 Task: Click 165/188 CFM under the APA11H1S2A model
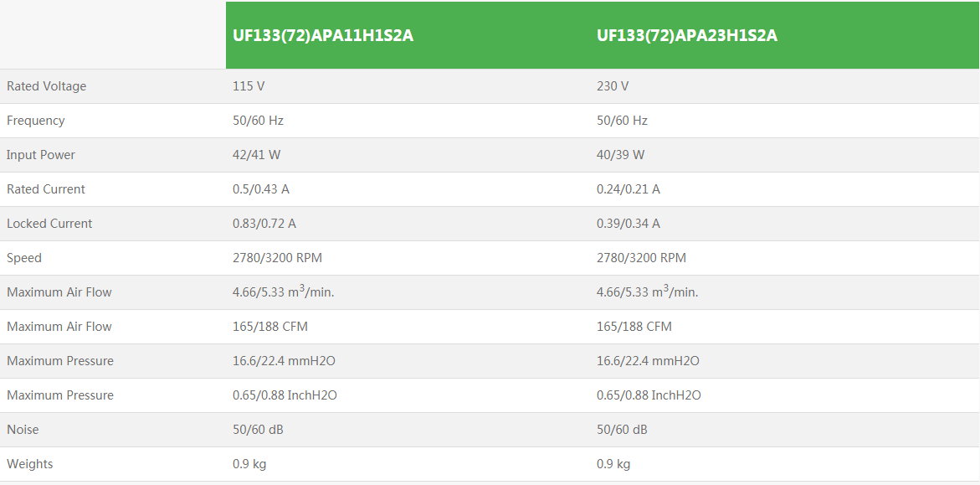coord(270,327)
